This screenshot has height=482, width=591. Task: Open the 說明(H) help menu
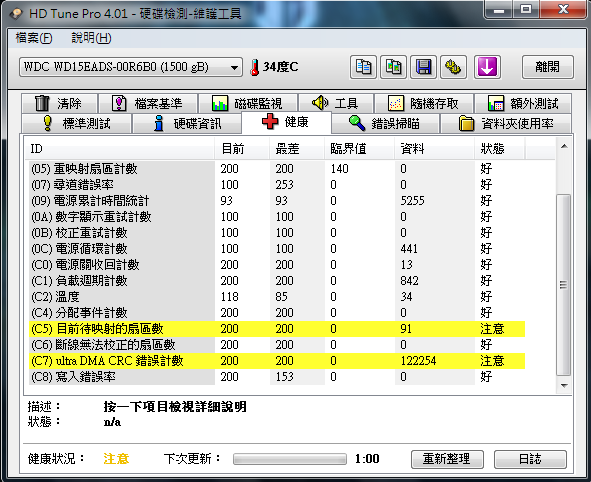[91, 38]
